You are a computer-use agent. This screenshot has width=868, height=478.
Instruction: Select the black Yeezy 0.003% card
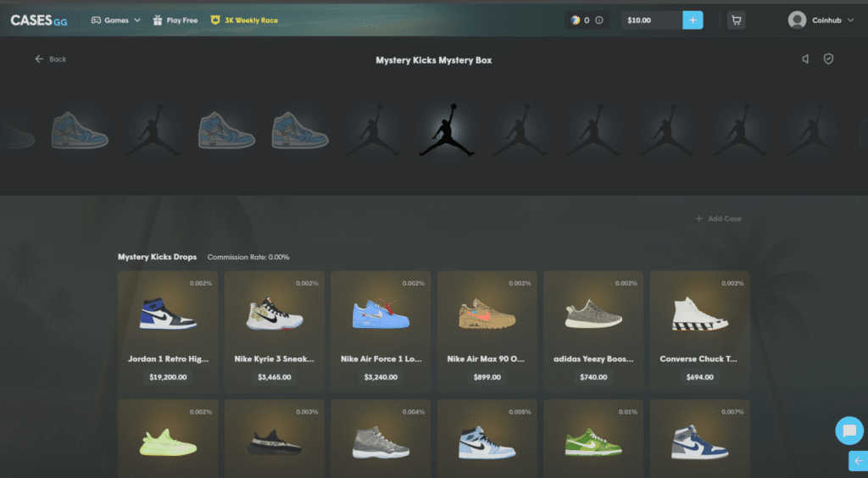click(x=274, y=439)
